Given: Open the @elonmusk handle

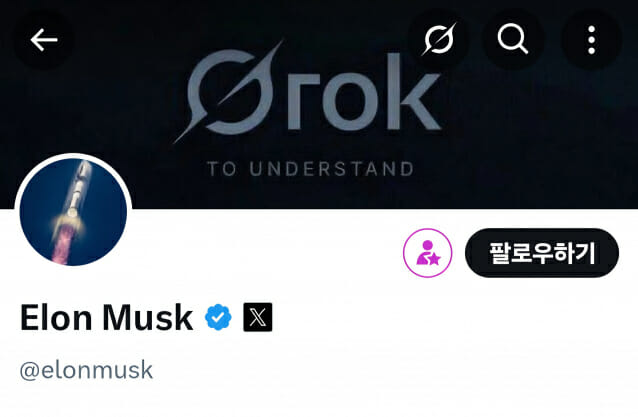Looking at the screenshot, I should (x=86, y=370).
